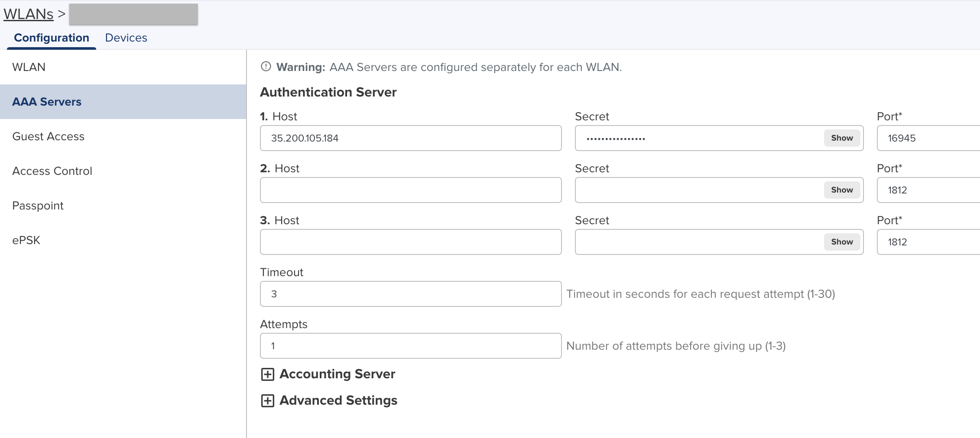
Task: Open the ePSK section
Action: 26,240
